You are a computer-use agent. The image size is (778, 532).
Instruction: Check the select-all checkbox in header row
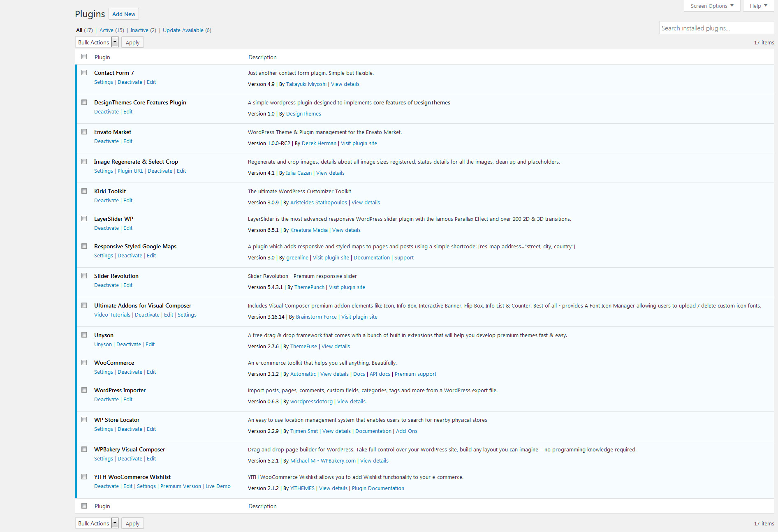coord(84,56)
